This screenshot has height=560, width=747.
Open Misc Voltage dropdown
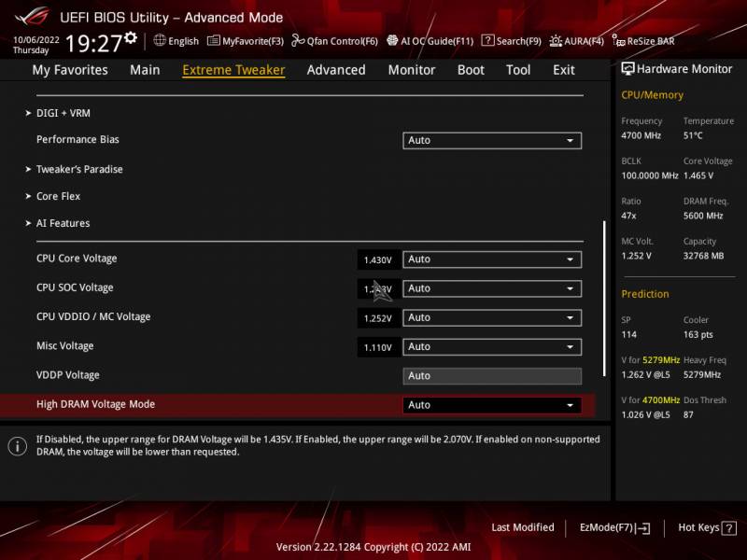coord(492,346)
